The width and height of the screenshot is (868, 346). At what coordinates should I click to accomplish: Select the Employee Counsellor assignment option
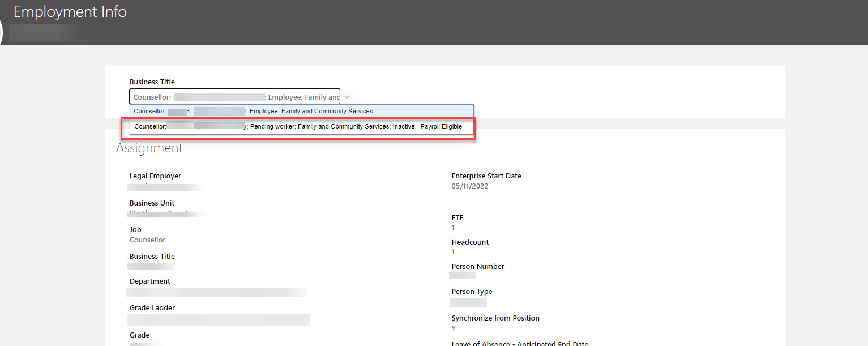[302, 112]
